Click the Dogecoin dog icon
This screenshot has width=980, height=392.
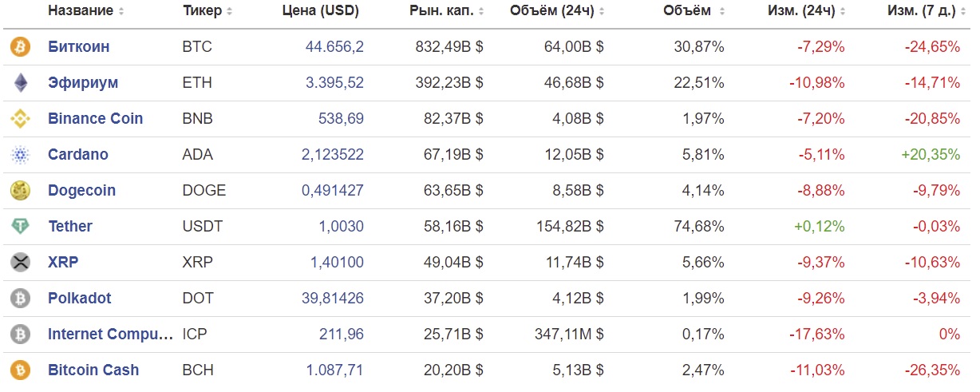(x=19, y=191)
